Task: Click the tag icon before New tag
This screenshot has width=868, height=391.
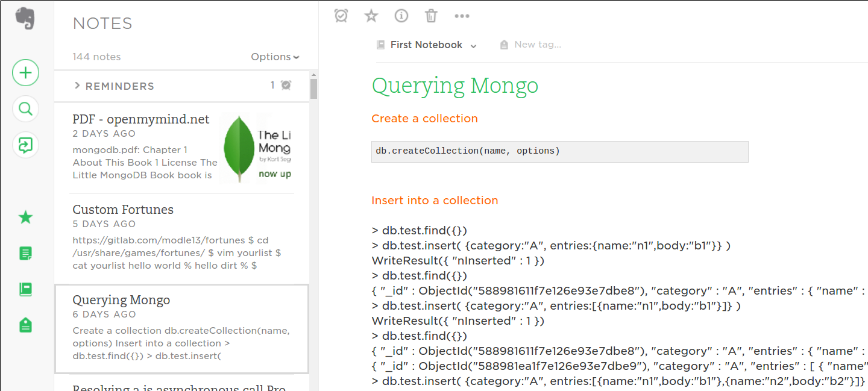Action: click(x=504, y=45)
